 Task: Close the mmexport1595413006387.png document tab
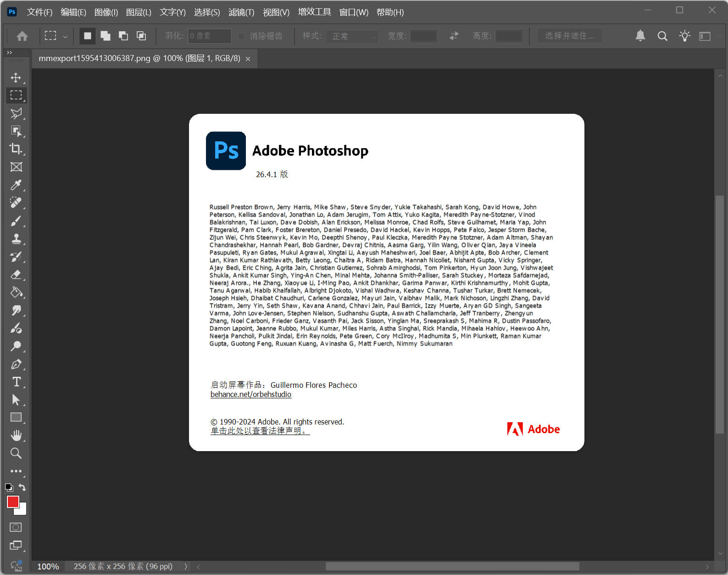pyautogui.click(x=248, y=59)
